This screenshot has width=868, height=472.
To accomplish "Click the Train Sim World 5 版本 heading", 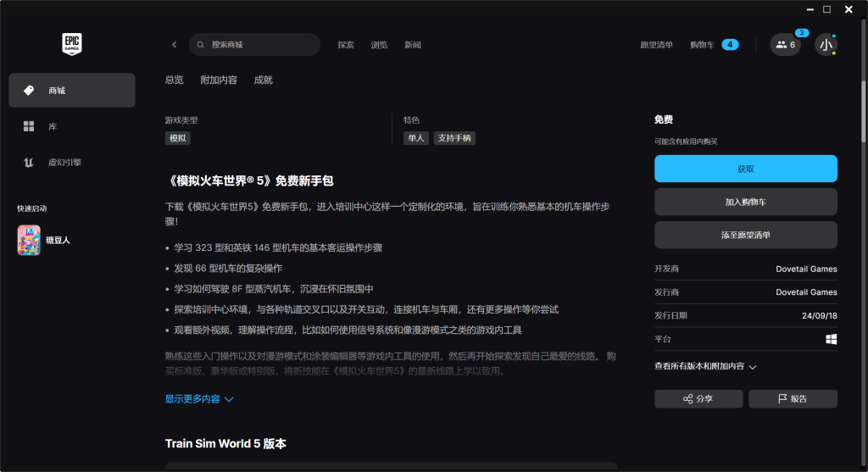I will tap(225, 444).
